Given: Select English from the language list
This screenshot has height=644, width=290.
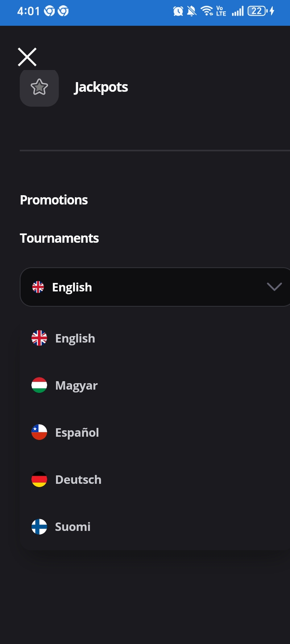Looking at the screenshot, I should click(75, 339).
